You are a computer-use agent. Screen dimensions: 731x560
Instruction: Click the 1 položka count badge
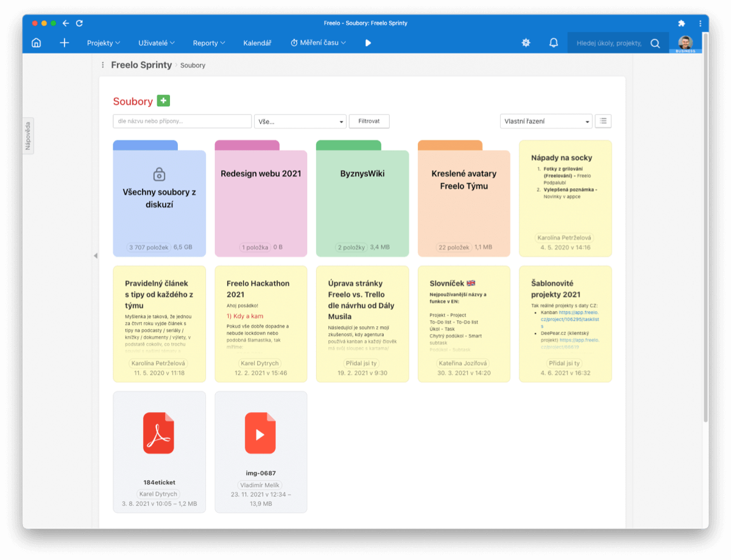255,248
